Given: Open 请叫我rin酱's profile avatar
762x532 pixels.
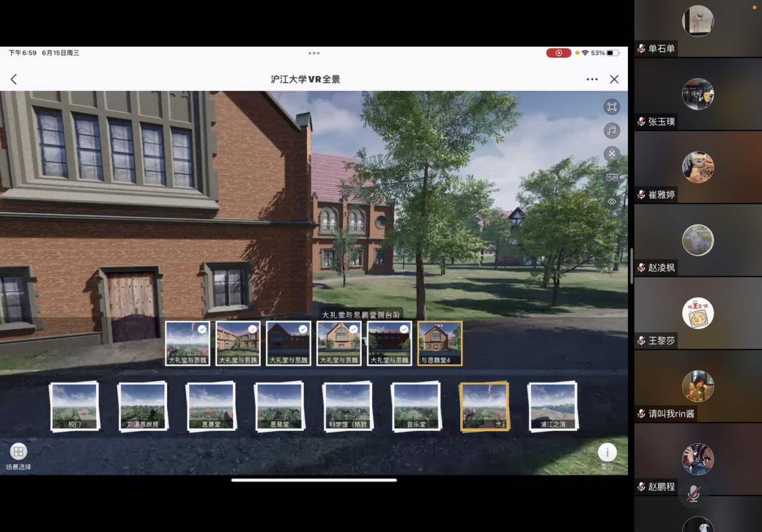Looking at the screenshot, I should point(698,386).
